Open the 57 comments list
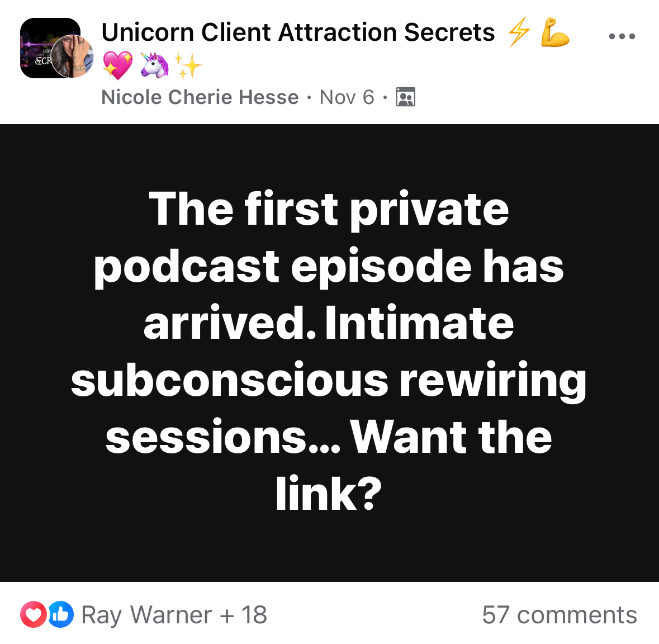 point(560,615)
